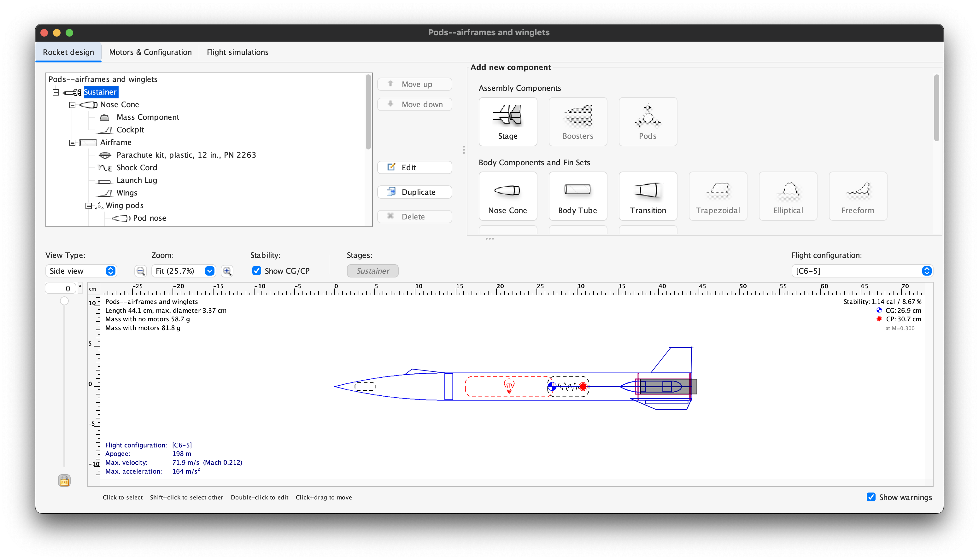The width and height of the screenshot is (979, 560).
Task: Disable the Show warnings checkbox
Action: click(871, 497)
